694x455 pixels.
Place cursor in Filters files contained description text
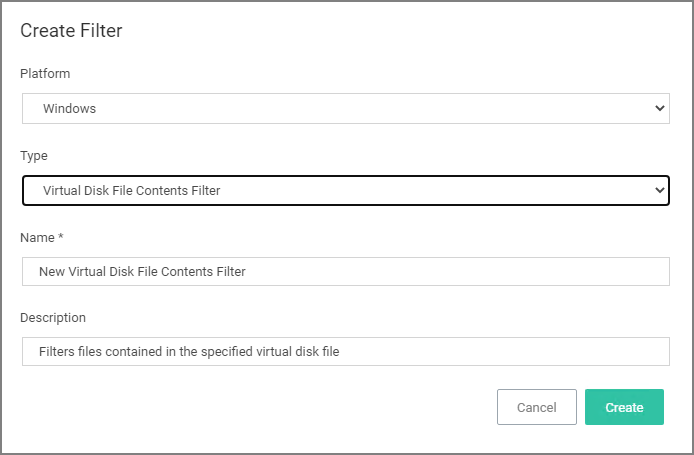pos(189,351)
